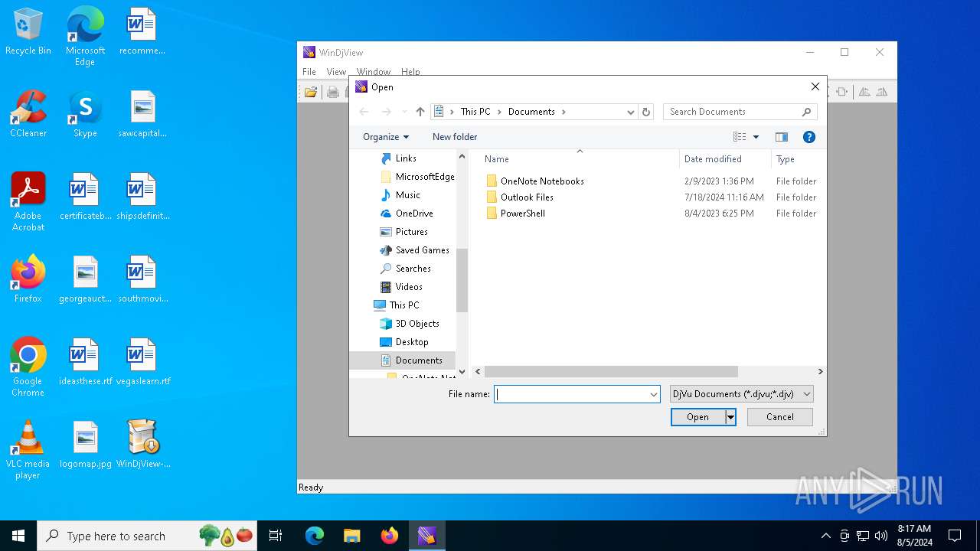Open the Organize dropdown menu
Screen dimensions: 980x551
coord(386,137)
